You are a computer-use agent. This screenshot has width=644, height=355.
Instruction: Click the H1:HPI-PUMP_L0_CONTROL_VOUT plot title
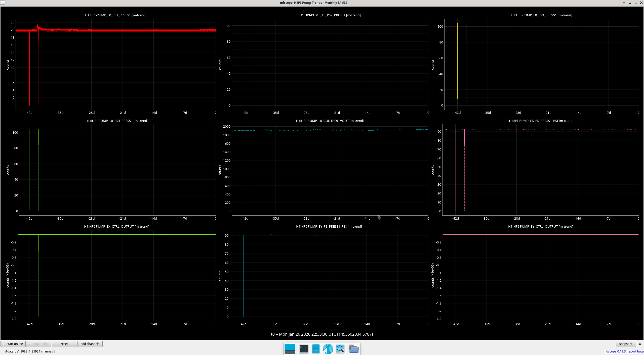coord(330,121)
